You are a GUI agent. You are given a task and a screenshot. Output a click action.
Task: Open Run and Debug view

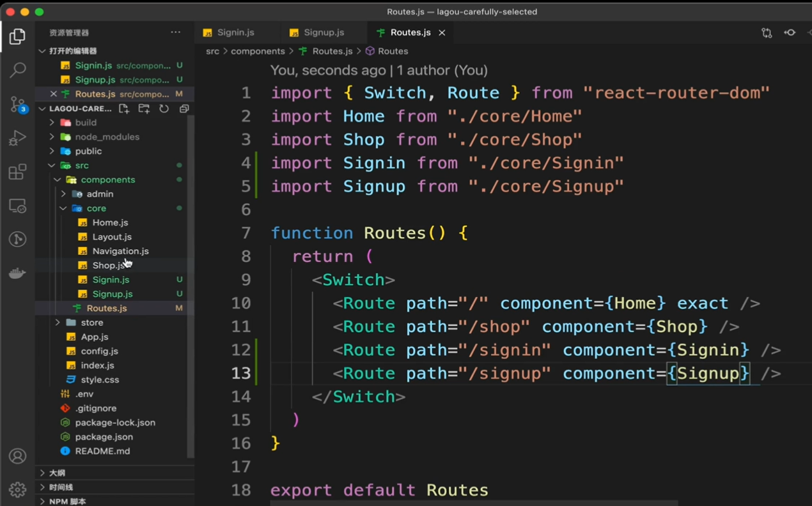point(17,138)
